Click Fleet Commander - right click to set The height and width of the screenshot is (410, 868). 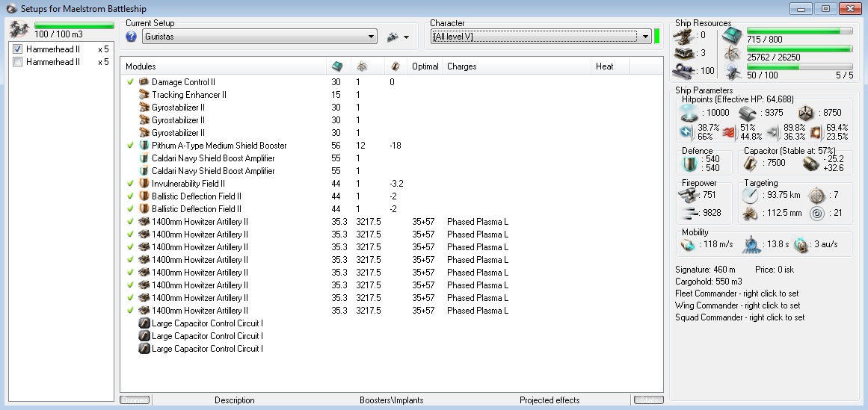tap(737, 293)
